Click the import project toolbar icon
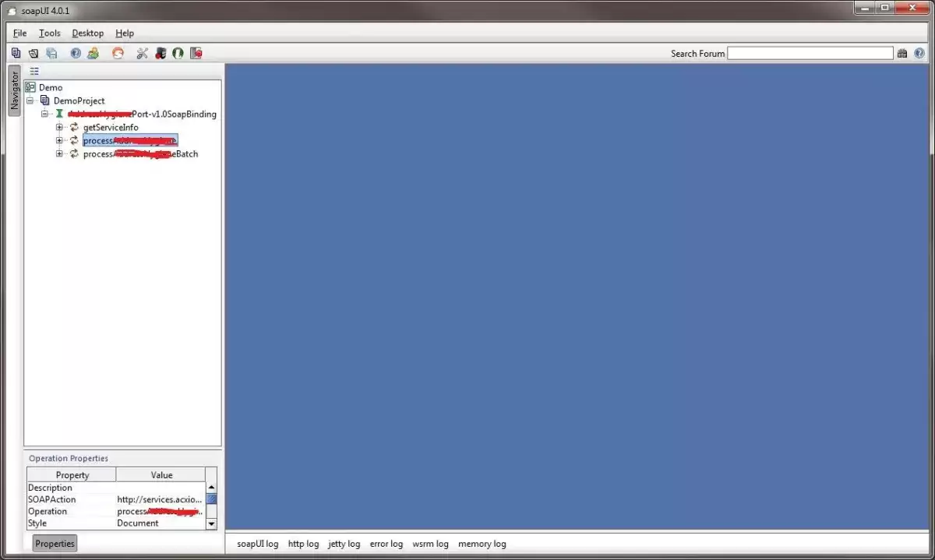 click(x=34, y=53)
